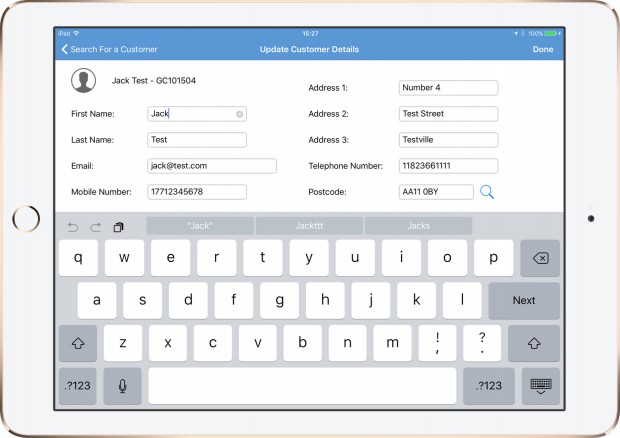Image resolution: width=620 pixels, height=438 pixels.
Task: Tap the microphone dictation key
Action: point(123,386)
